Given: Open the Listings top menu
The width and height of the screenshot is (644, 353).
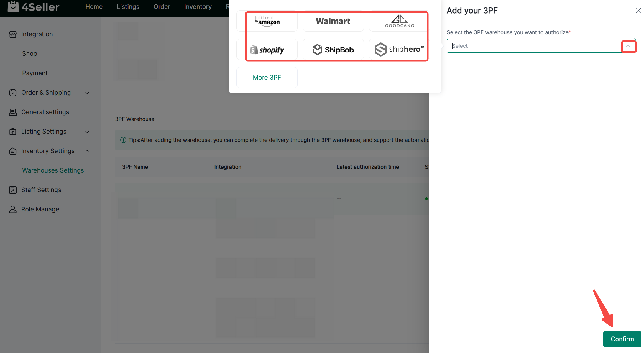Looking at the screenshot, I should pyautogui.click(x=128, y=6).
